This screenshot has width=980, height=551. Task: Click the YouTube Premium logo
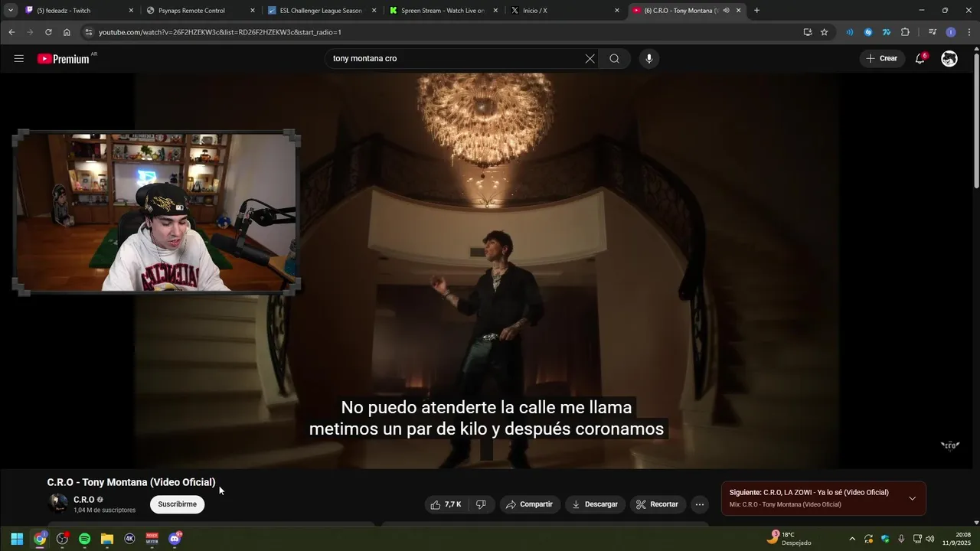(x=64, y=59)
